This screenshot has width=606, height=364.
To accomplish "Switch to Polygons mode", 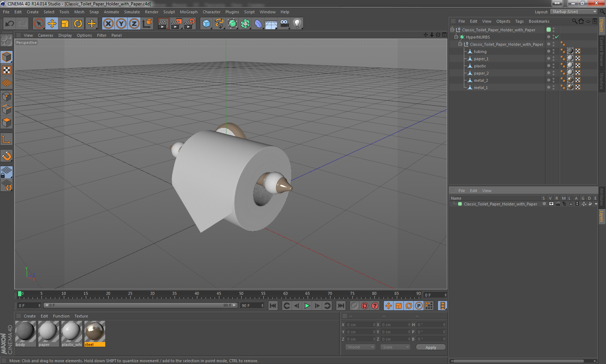I will coord(6,123).
